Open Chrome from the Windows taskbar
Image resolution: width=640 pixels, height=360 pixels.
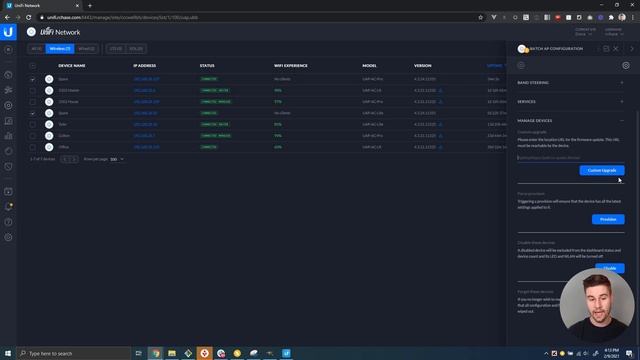[156, 353]
